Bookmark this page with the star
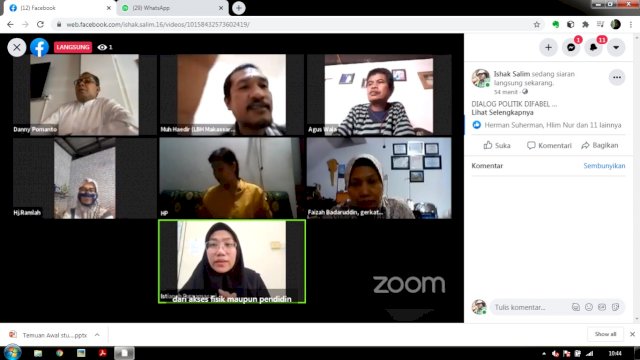Screen dimensions: 640x360 pyautogui.click(x=537, y=24)
